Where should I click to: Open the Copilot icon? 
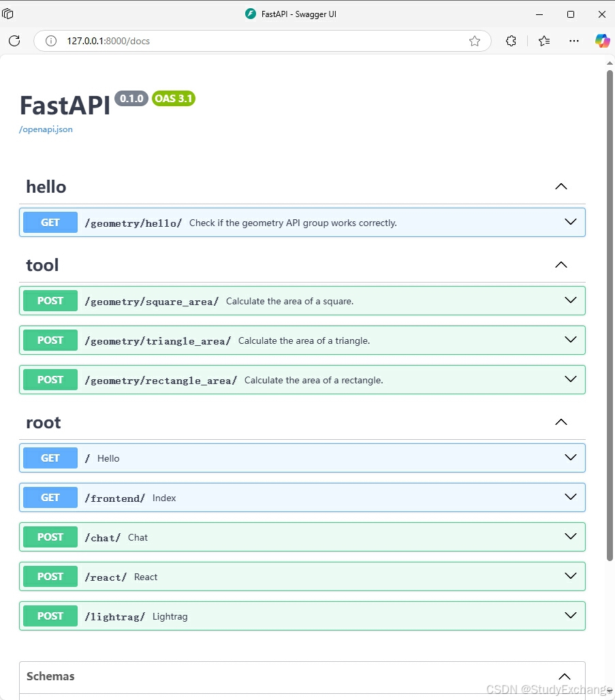[x=602, y=41]
